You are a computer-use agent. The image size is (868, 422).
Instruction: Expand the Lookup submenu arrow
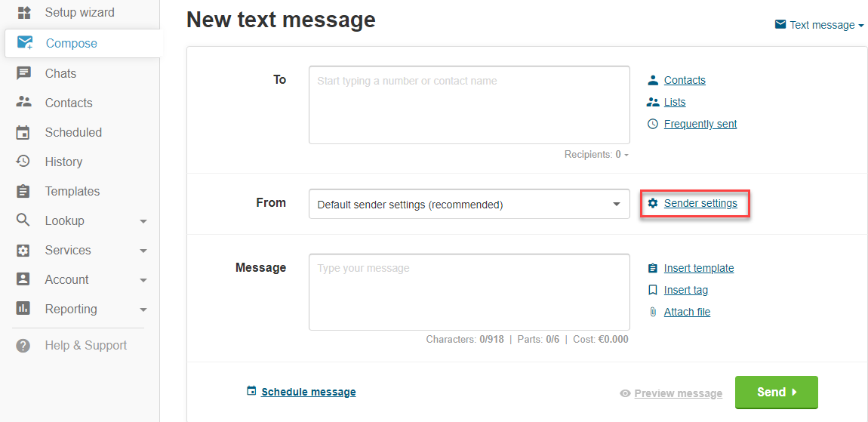tap(143, 221)
